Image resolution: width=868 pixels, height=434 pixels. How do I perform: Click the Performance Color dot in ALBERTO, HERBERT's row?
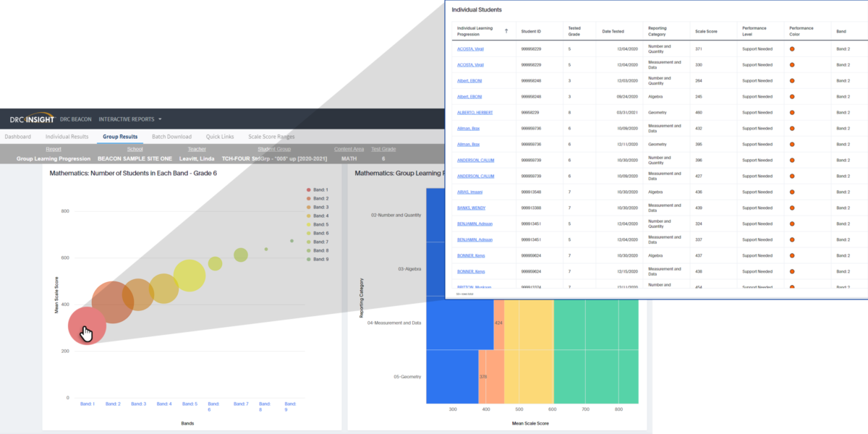[x=793, y=112]
